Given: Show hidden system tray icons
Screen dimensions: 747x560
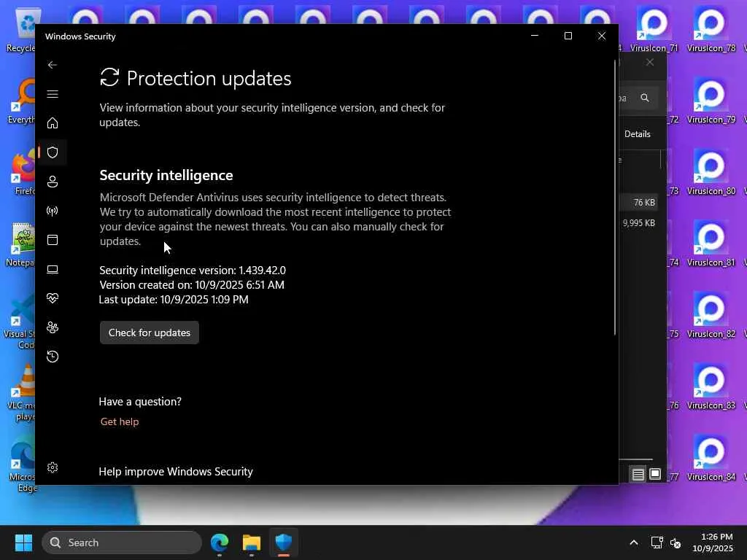Looking at the screenshot, I should (x=634, y=542).
